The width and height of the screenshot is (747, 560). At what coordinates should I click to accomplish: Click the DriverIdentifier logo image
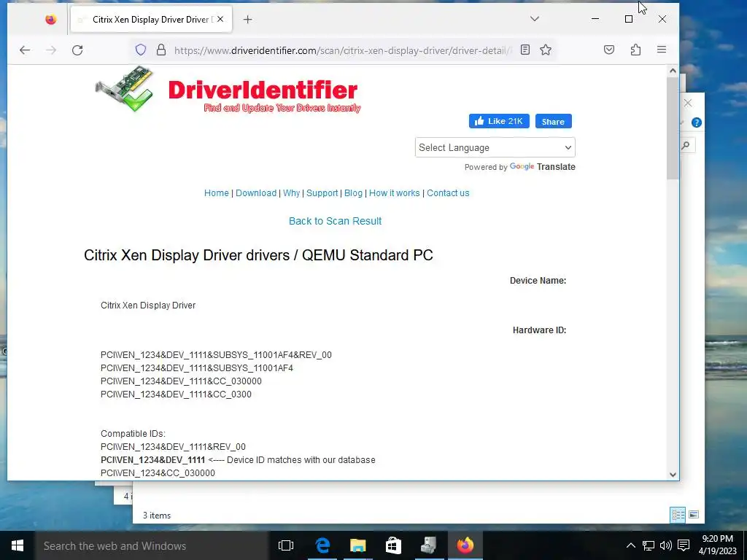(x=228, y=90)
